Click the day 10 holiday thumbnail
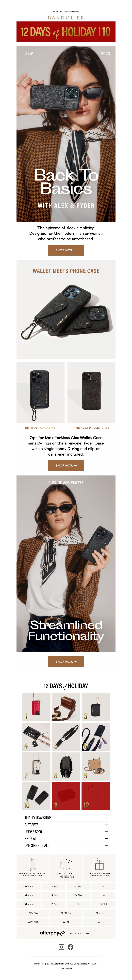The image size is (132, 980). click(x=36, y=796)
